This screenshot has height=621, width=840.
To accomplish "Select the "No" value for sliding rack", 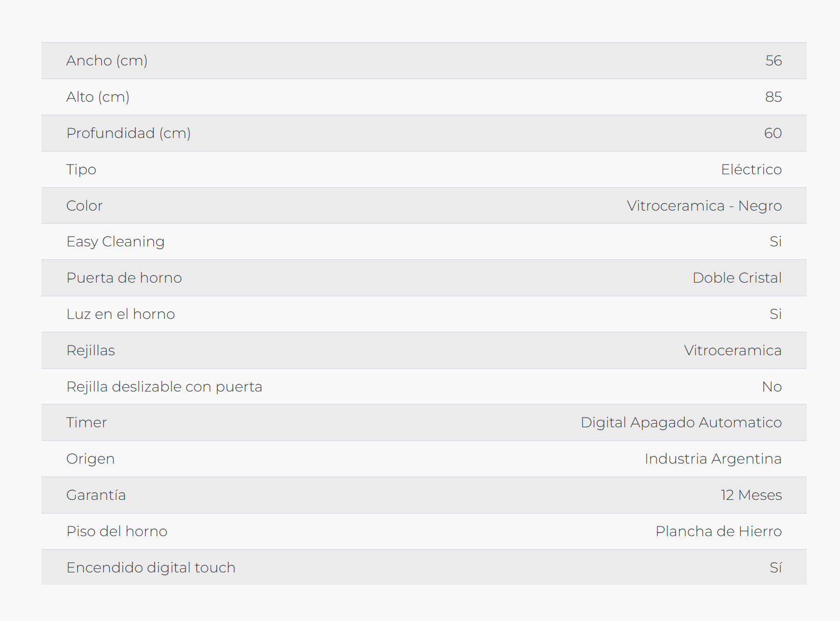I will [772, 386].
